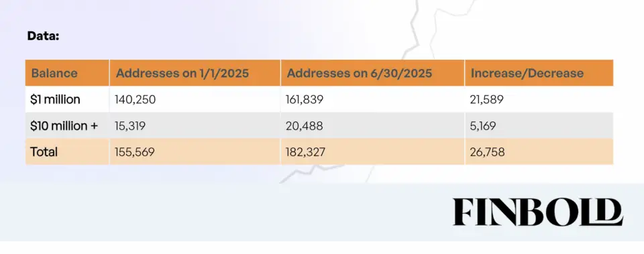This screenshot has height=254, width=644.
Task: Select the 21,589 increase value
Action: click(487, 99)
